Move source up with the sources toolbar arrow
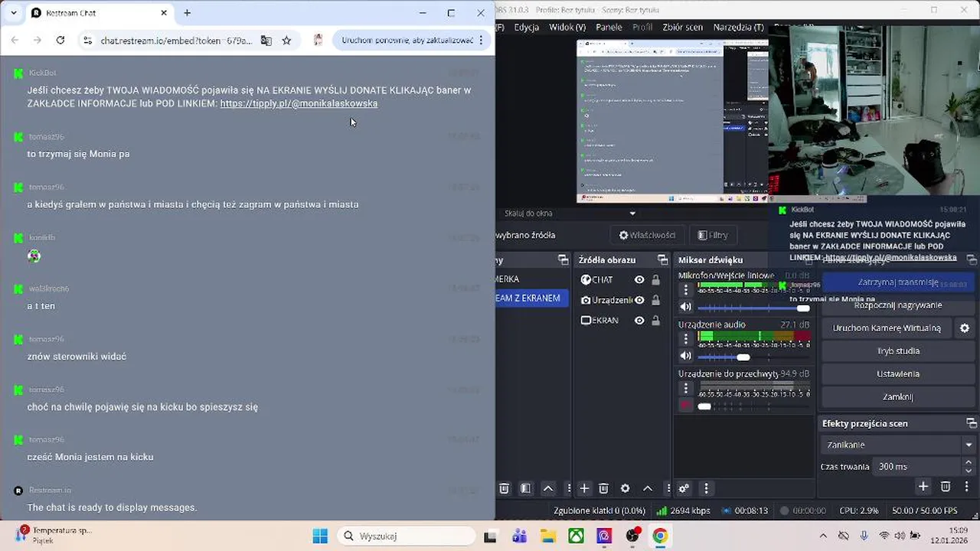980x551 pixels. tap(647, 488)
